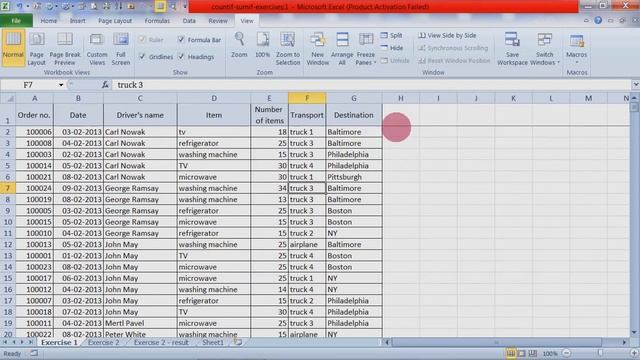This screenshot has width=640, height=360.
Task: Open the Home ribbon tab
Action: pyautogui.click(x=49, y=20)
